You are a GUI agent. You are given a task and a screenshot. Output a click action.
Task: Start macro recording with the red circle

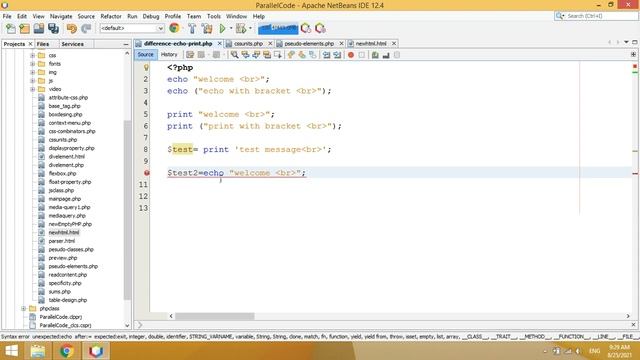pyautogui.click(x=351, y=55)
